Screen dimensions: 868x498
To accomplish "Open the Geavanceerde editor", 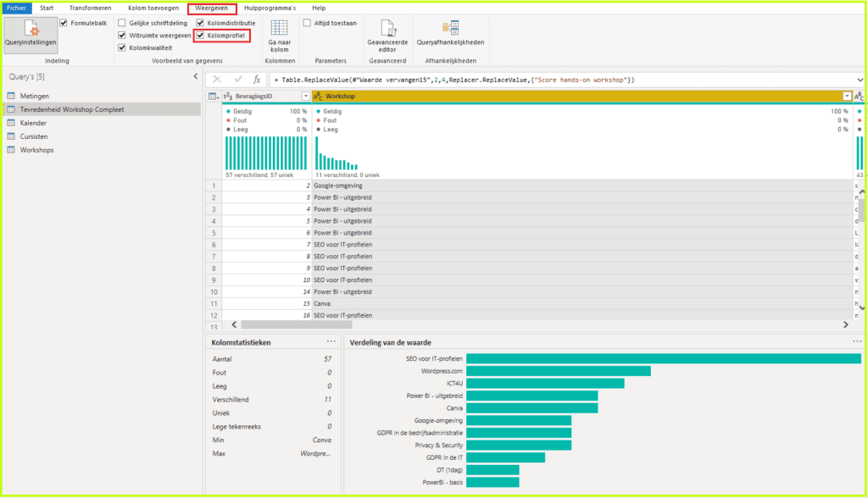I will (x=387, y=36).
